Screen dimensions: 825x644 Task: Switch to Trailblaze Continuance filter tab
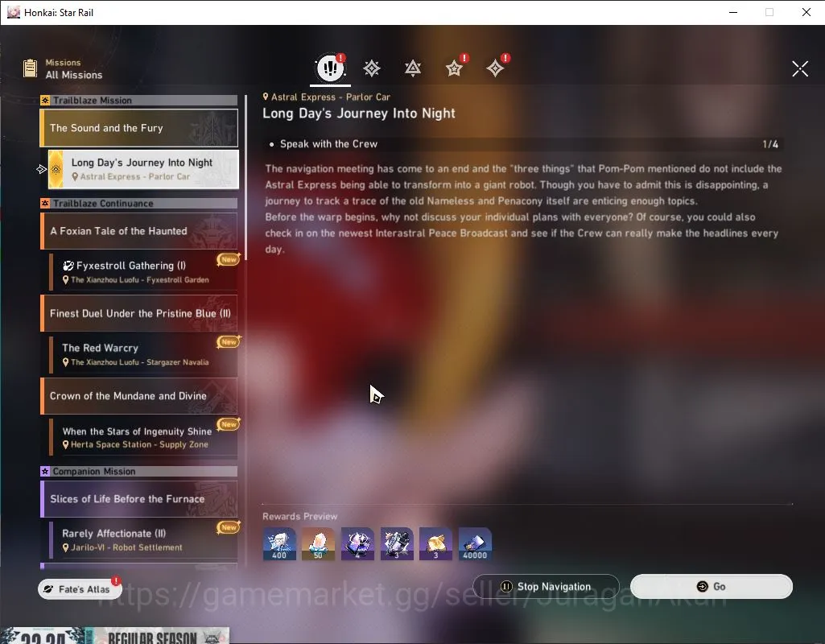point(413,68)
